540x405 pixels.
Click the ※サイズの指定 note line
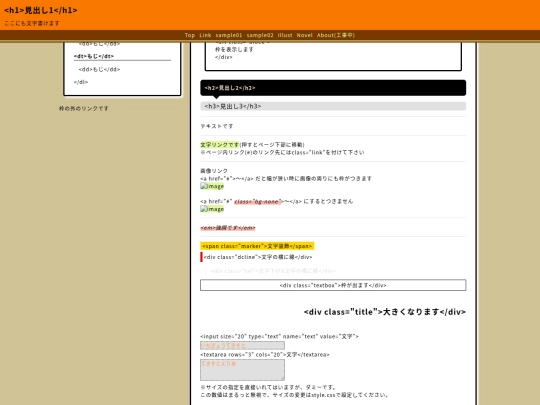pos(268,387)
